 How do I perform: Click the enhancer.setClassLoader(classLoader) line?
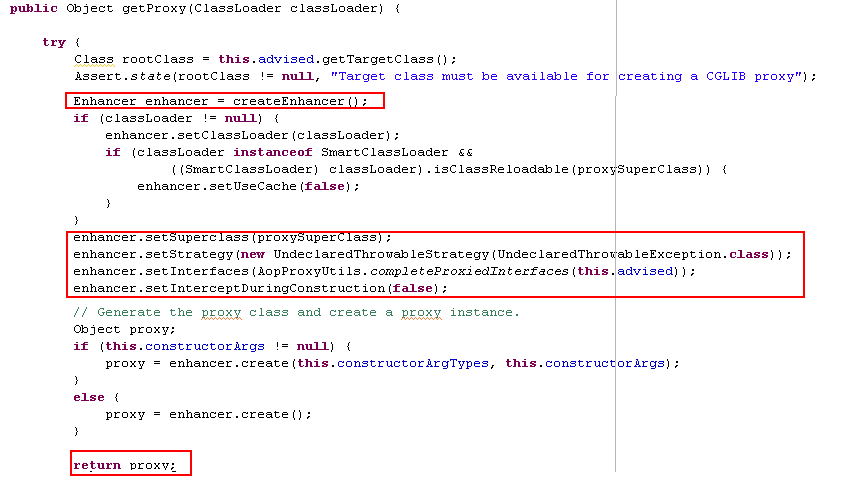coord(252,136)
